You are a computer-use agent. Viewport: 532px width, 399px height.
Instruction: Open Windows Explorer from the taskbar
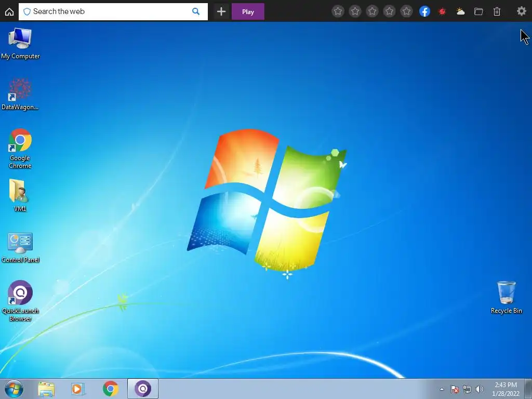pos(46,389)
